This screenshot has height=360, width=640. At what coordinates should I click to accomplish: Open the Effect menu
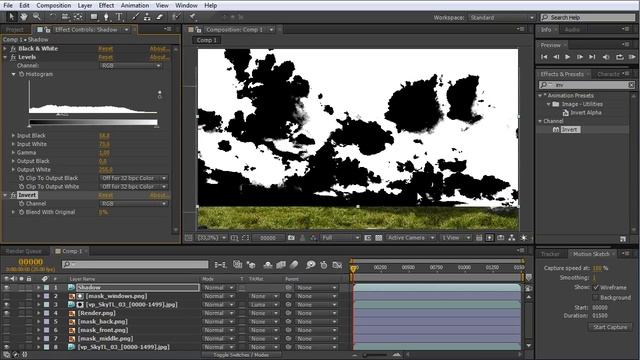(106, 5)
